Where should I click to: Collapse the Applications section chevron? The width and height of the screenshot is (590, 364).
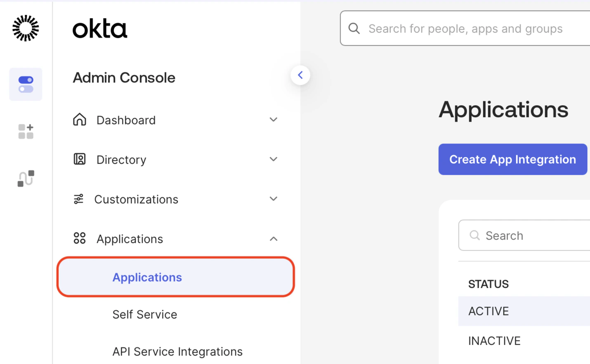pyautogui.click(x=274, y=239)
